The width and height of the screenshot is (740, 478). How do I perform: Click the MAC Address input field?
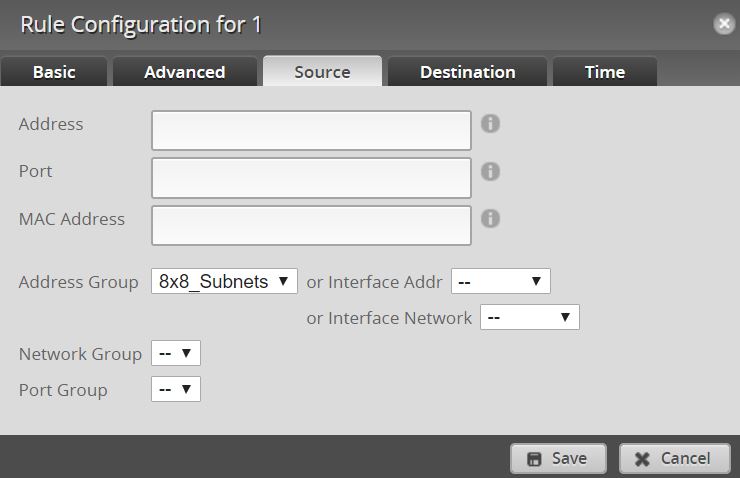[x=311, y=225]
